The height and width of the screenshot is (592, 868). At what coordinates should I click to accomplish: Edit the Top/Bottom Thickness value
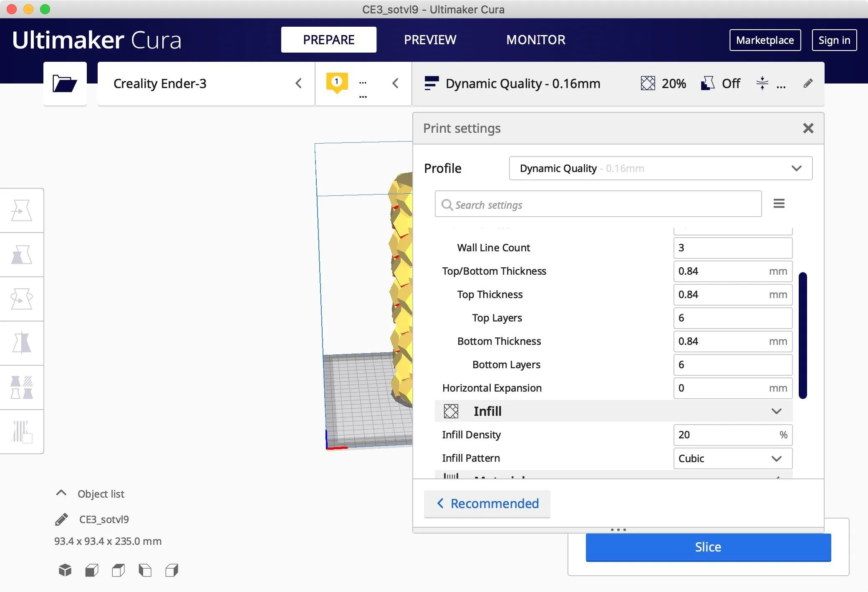click(x=733, y=271)
